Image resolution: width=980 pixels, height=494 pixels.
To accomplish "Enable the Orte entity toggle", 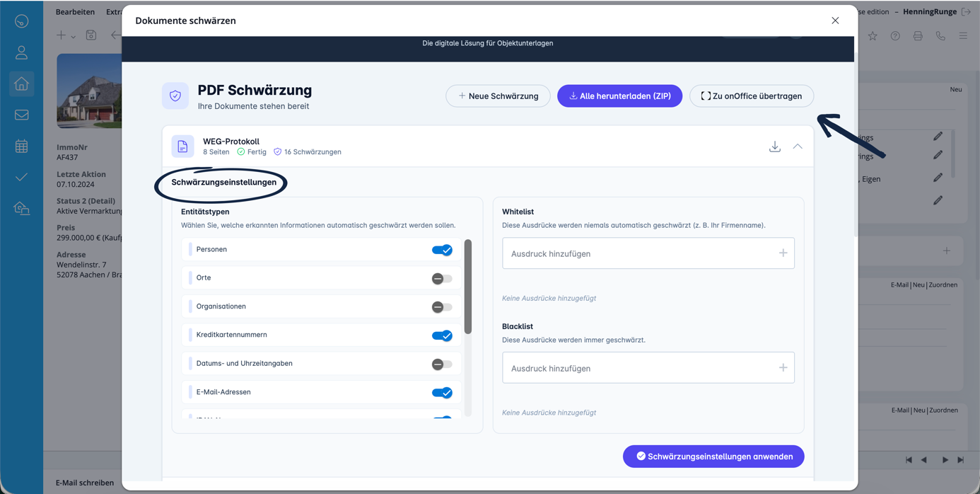I will (442, 278).
